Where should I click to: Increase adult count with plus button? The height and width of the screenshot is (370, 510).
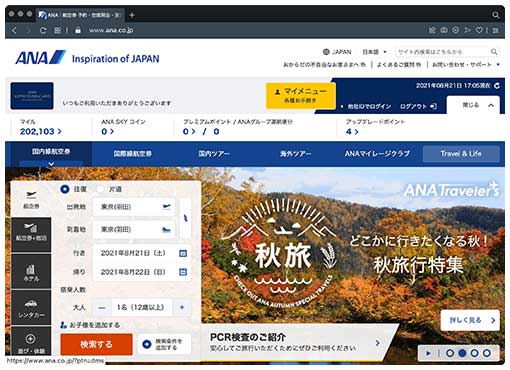(182, 307)
